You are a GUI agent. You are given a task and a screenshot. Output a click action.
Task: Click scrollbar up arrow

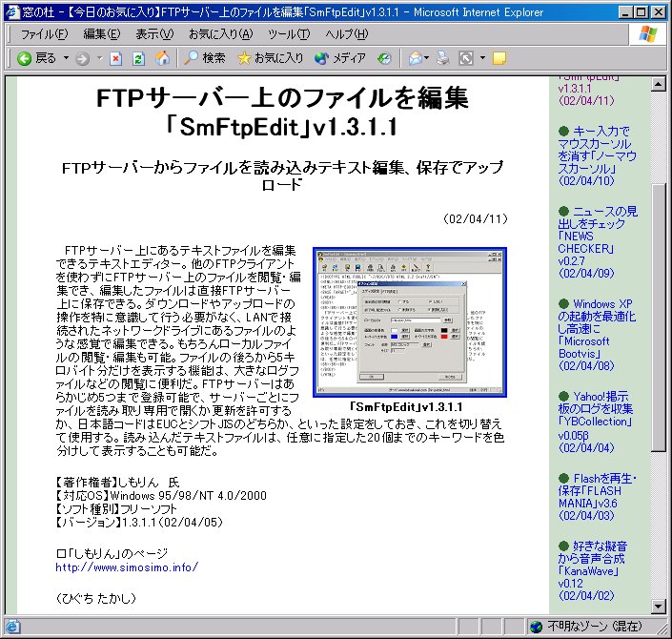point(658,84)
